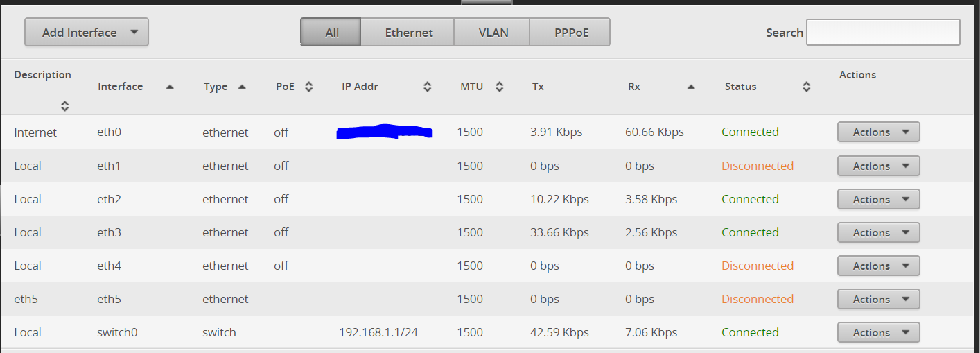Show only VLAN interfaces
This screenshot has width=980, height=353.
click(493, 33)
